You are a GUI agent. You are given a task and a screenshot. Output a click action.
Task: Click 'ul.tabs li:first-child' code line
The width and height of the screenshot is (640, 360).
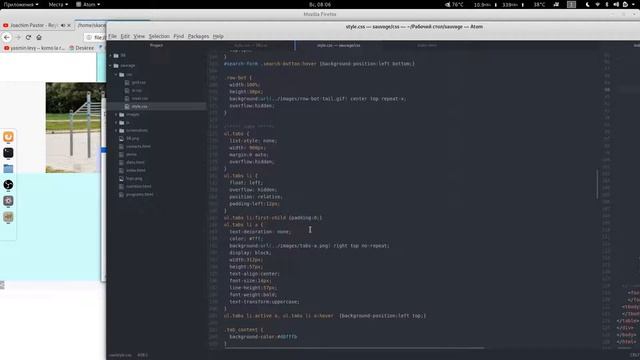click(273, 218)
